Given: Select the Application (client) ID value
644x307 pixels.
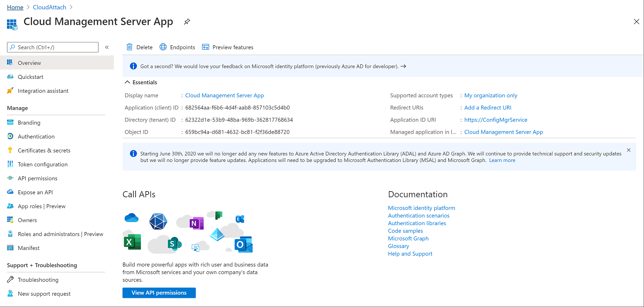Looking at the screenshot, I should tap(238, 108).
